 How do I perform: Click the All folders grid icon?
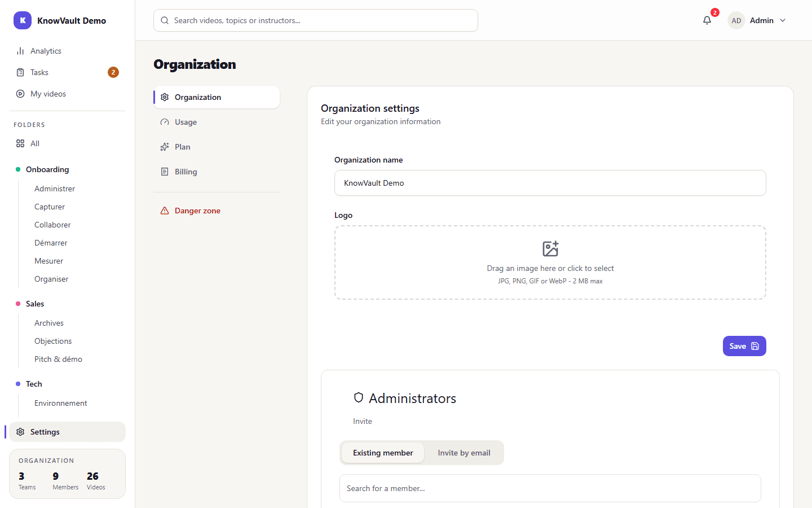(x=20, y=143)
